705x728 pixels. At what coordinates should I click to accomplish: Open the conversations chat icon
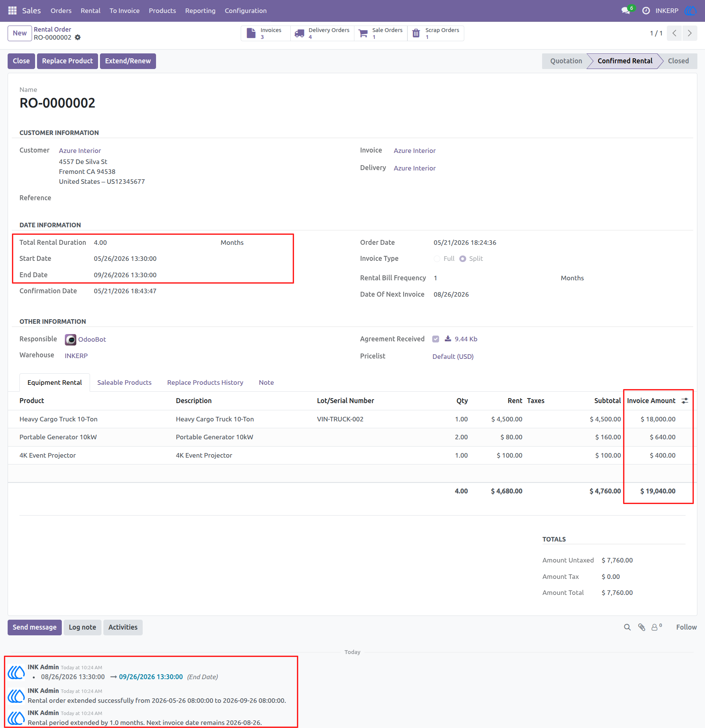point(626,11)
